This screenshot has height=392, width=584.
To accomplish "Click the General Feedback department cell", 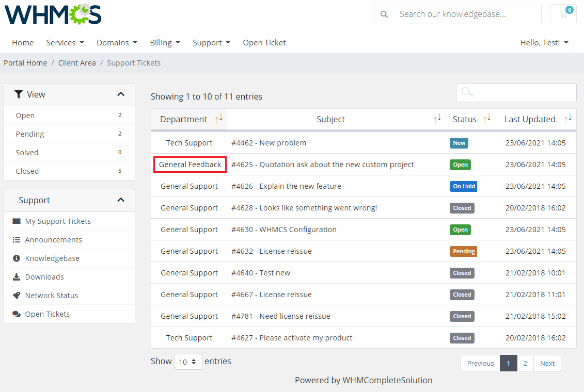I will 190,165.
